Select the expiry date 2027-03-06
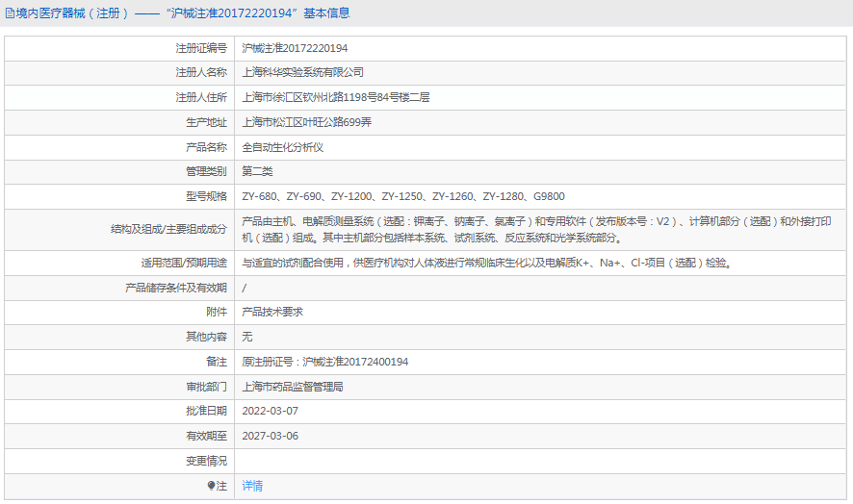This screenshot has width=853, height=504. click(270, 437)
